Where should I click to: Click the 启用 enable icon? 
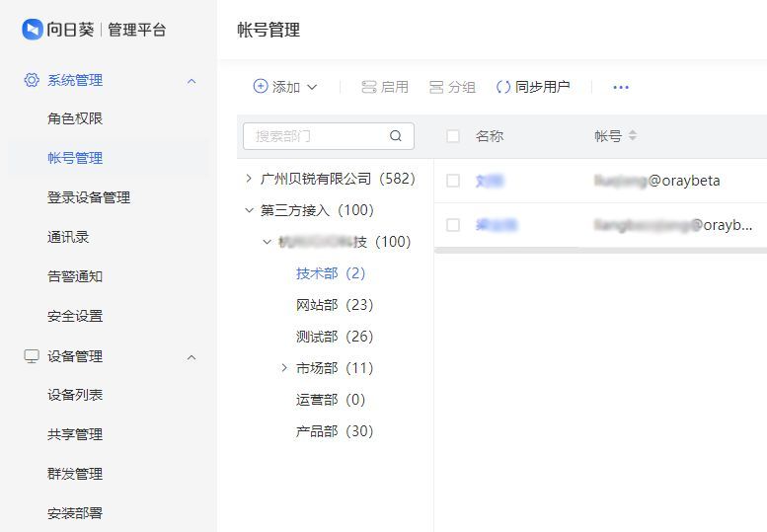point(369,87)
